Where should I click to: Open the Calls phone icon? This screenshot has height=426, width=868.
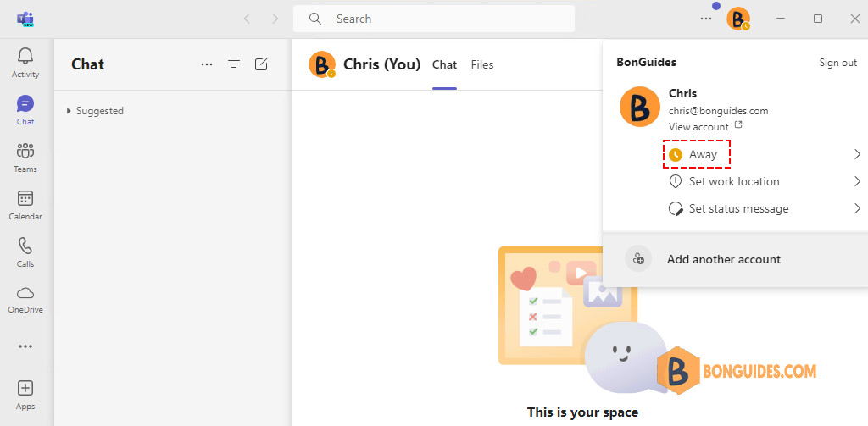point(25,246)
